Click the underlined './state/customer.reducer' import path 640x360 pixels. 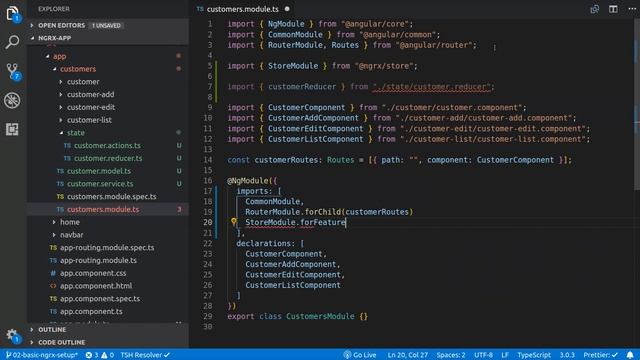(431, 87)
